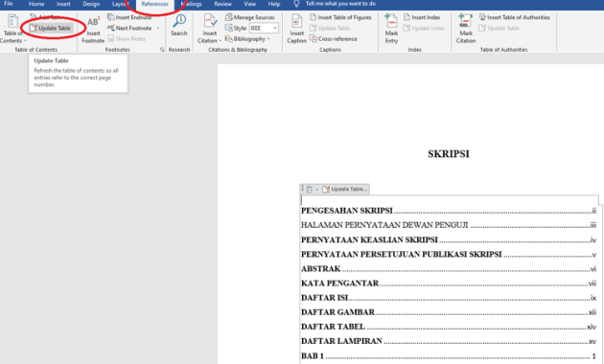Open the Footnotes dialog launcher
This screenshot has width=604, height=364.
(x=162, y=50)
